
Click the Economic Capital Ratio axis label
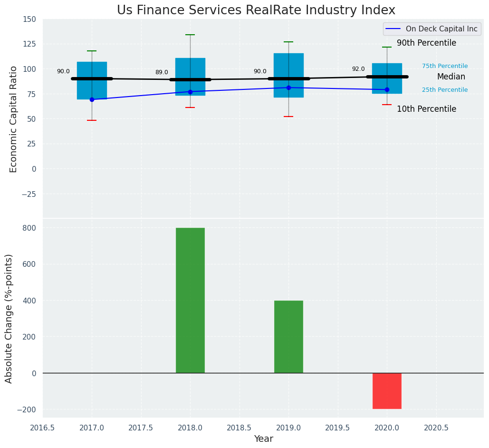pos(14,119)
